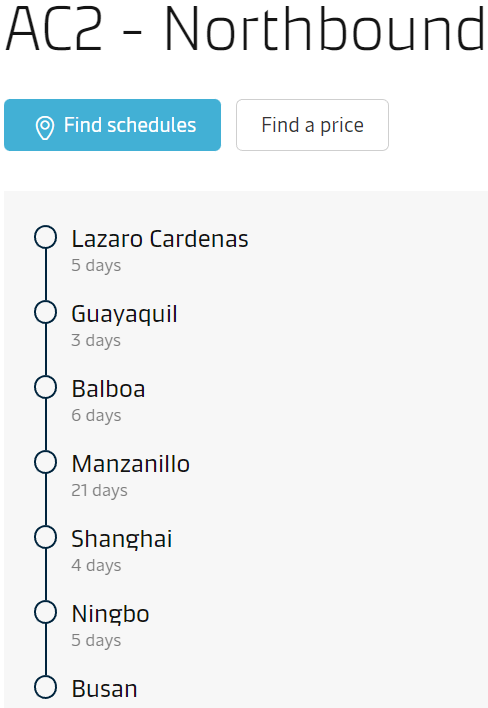
Task: Select the Find a price button
Action: 312,125
